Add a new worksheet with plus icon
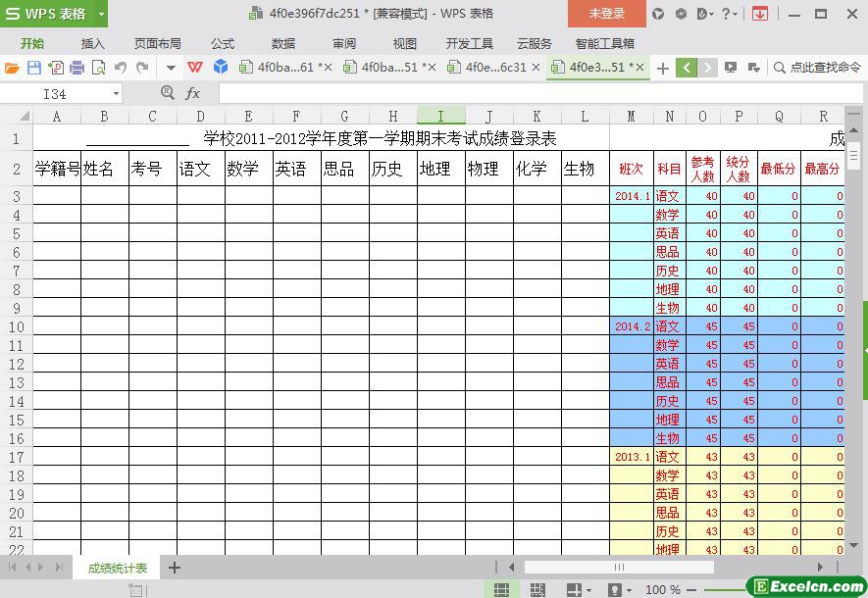868x598 pixels. coord(175,568)
